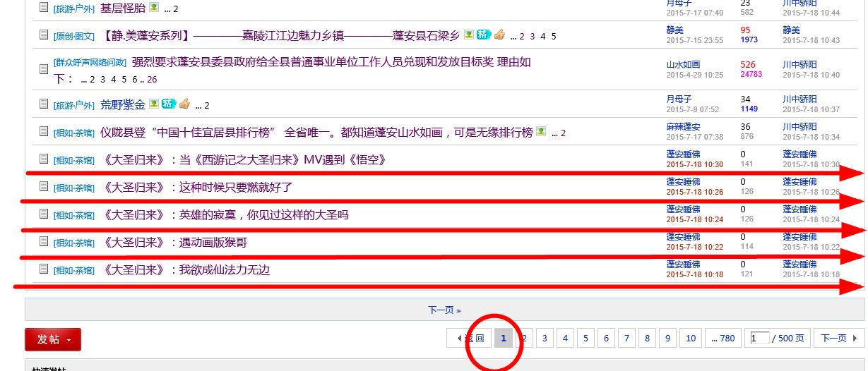Open page 26 of the 强烈要求蓬安县 thread

coord(152,80)
